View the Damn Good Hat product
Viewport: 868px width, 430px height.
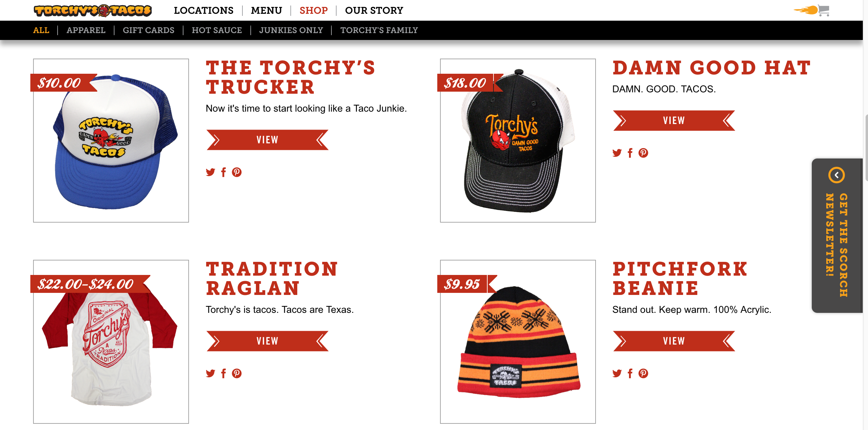[x=674, y=121]
